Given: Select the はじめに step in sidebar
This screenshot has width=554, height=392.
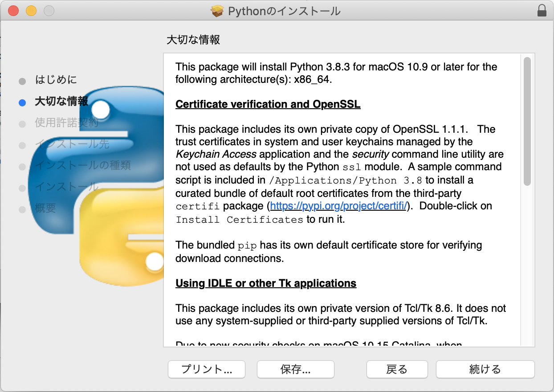Looking at the screenshot, I should [56, 80].
